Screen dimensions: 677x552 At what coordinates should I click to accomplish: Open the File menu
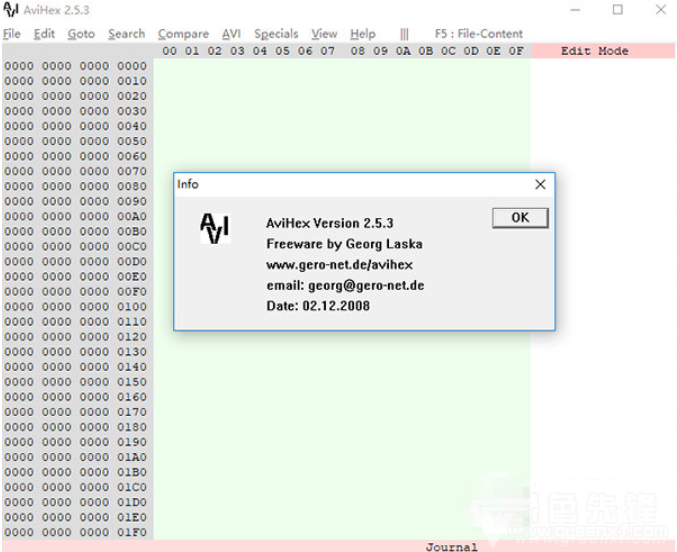coord(12,34)
